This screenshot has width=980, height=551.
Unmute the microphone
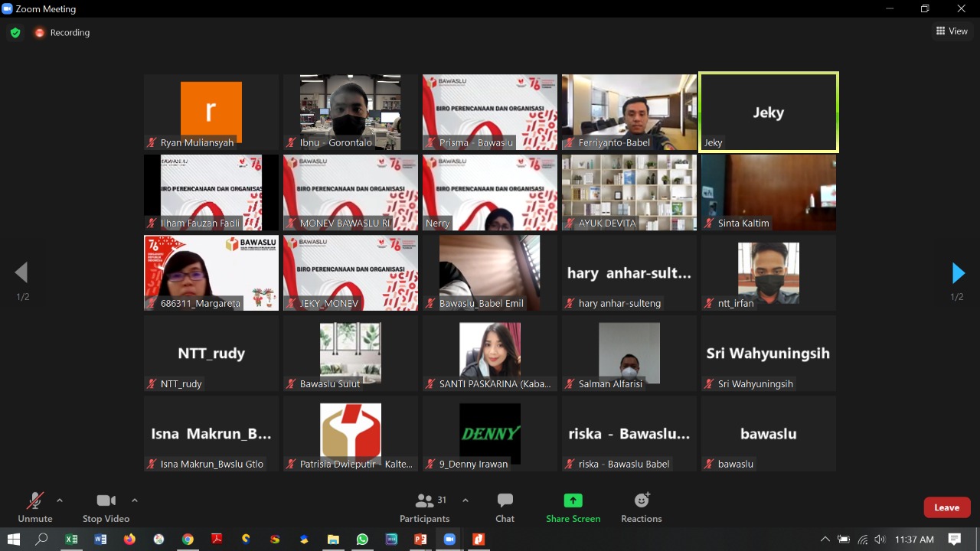(x=35, y=507)
